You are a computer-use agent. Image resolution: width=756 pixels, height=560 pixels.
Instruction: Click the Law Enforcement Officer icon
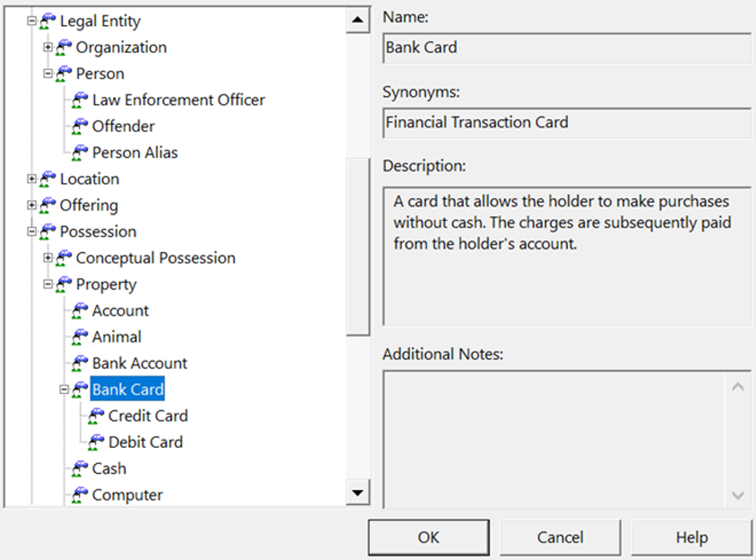pyautogui.click(x=80, y=101)
